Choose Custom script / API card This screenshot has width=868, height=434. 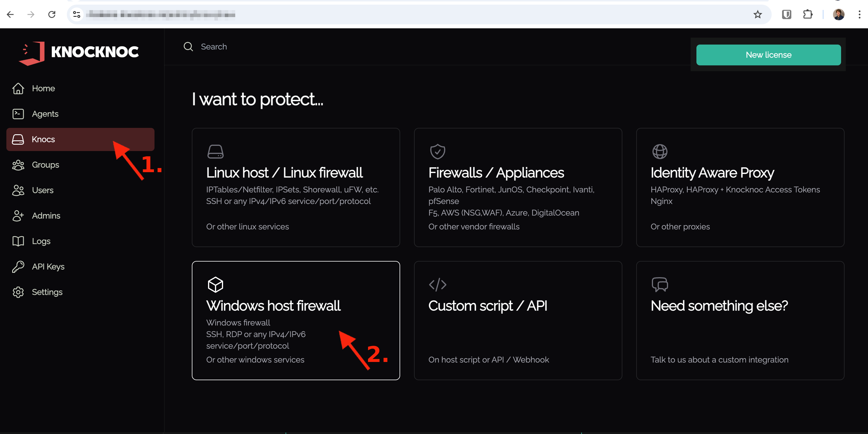518,320
